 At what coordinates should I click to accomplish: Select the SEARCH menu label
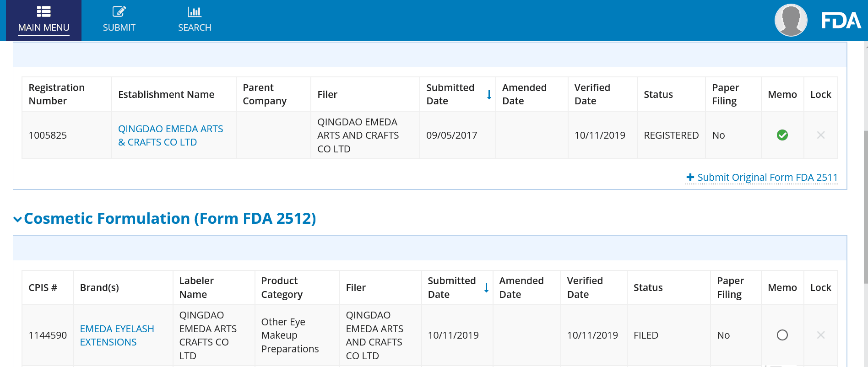pos(195,27)
